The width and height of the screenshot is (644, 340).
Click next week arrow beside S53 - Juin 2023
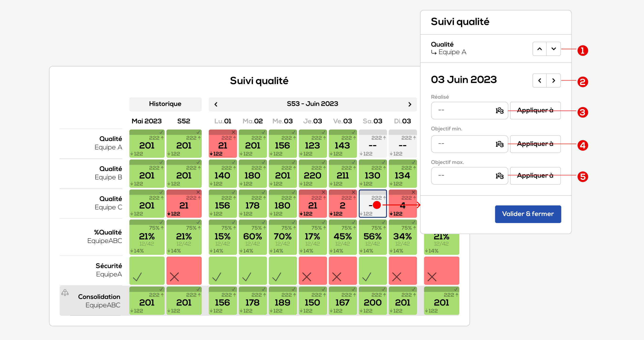[x=410, y=104]
